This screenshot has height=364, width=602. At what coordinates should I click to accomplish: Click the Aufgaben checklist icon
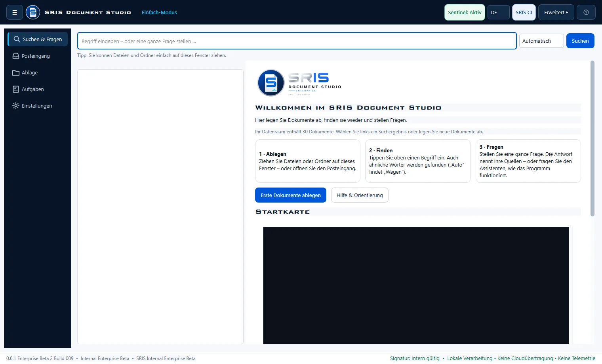point(16,89)
